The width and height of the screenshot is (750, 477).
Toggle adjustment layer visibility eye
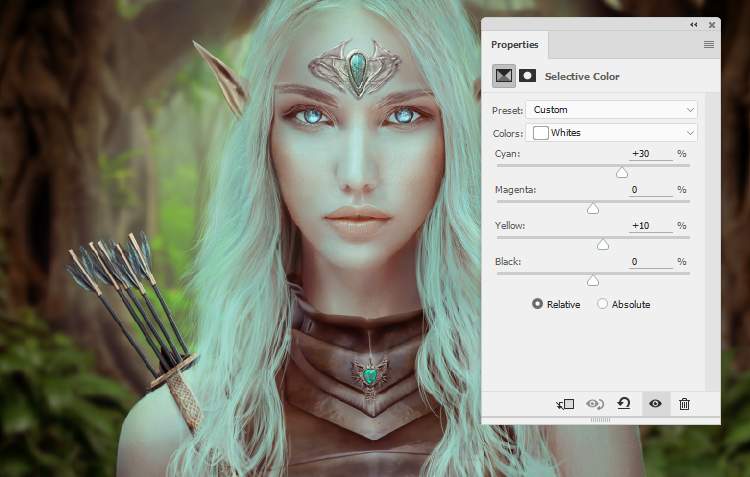(655, 404)
